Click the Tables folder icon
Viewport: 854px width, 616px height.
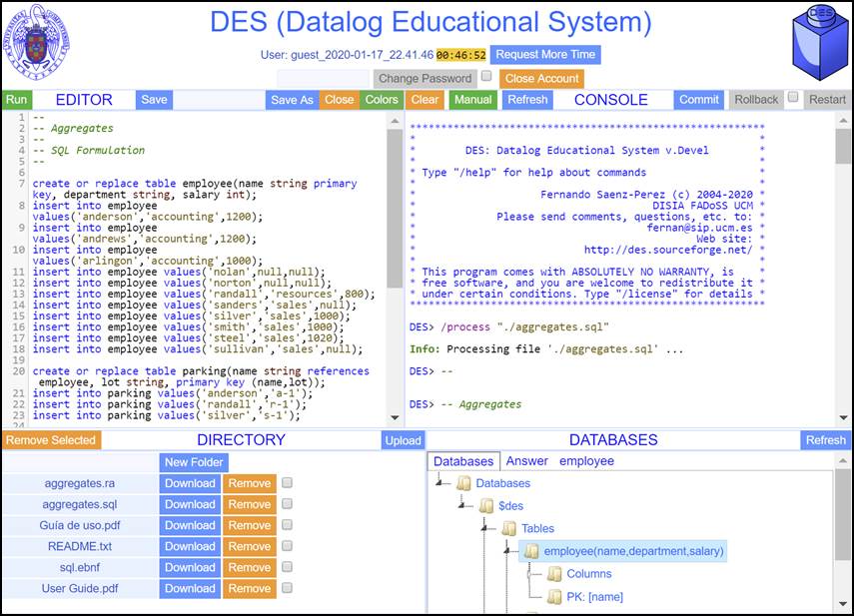(509, 528)
